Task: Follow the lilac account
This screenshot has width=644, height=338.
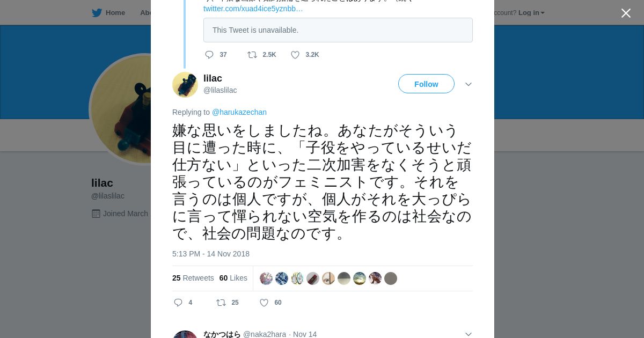Action: click(426, 84)
